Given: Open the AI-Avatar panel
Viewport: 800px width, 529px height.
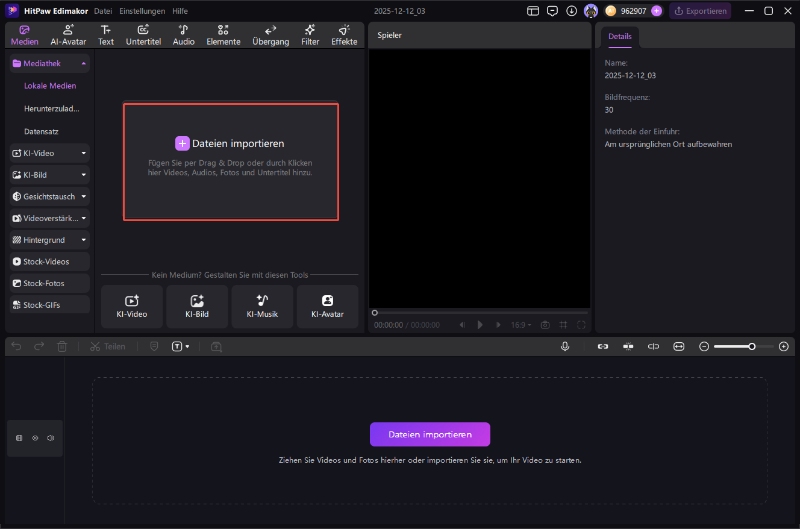Looking at the screenshot, I should tap(68, 35).
